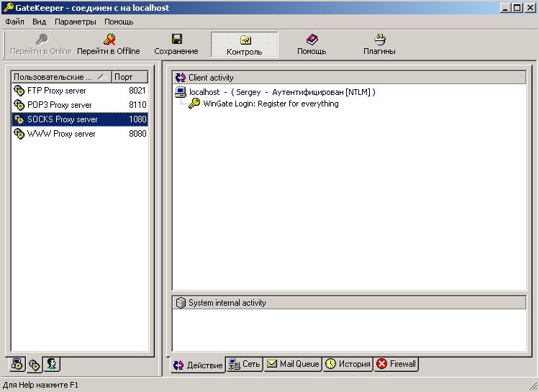
Task: Open the Плагины plug icon
Action: (x=380, y=39)
